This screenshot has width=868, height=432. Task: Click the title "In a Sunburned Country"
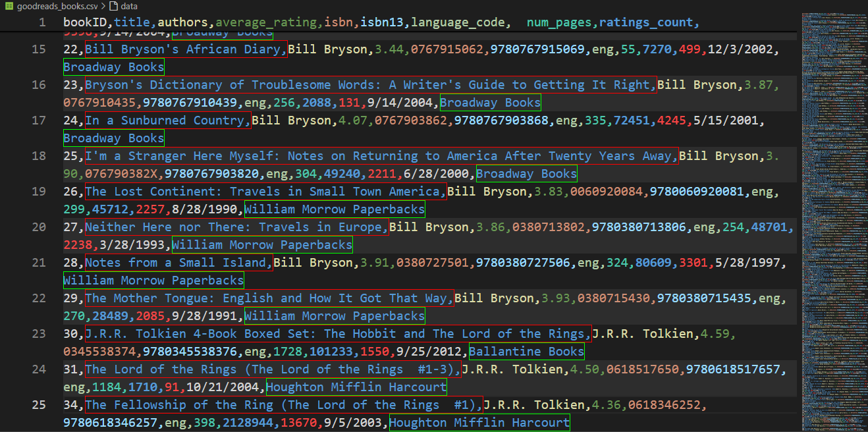click(x=165, y=121)
